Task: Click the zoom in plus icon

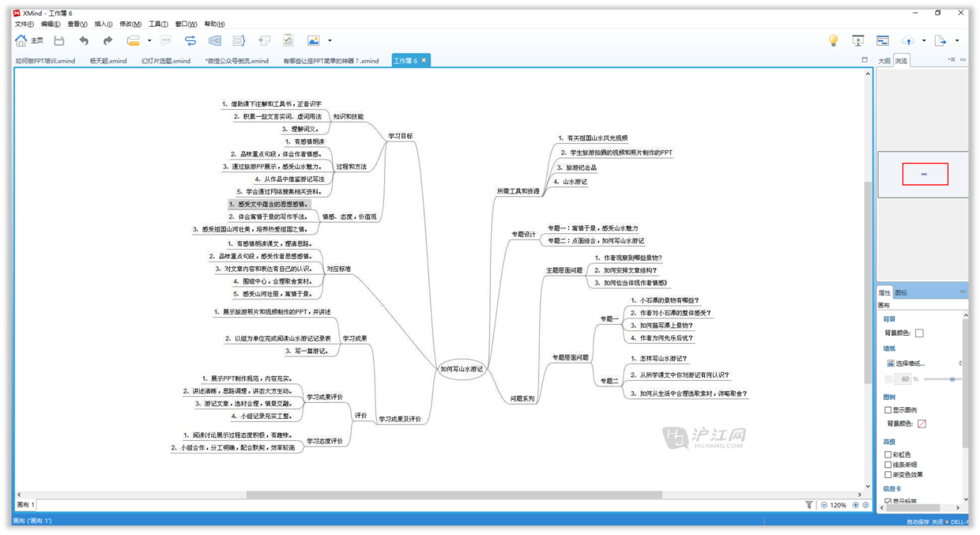Action: (855, 505)
